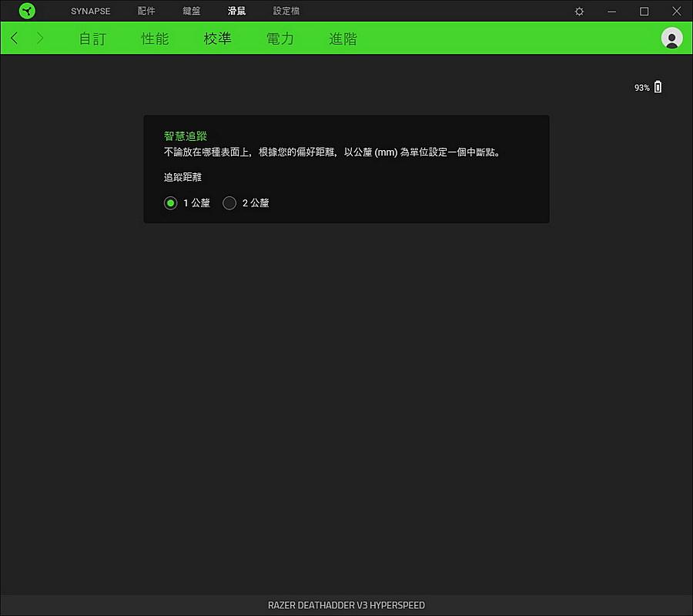Select the 1 公釐 tracking distance
693x616 pixels.
(x=171, y=203)
